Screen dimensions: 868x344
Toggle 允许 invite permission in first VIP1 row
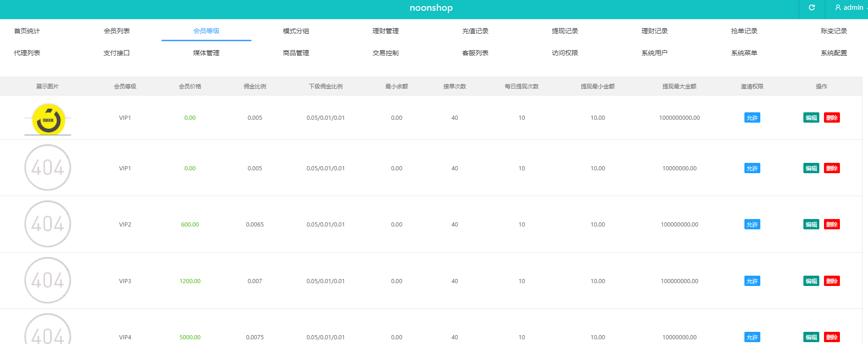[x=752, y=118]
